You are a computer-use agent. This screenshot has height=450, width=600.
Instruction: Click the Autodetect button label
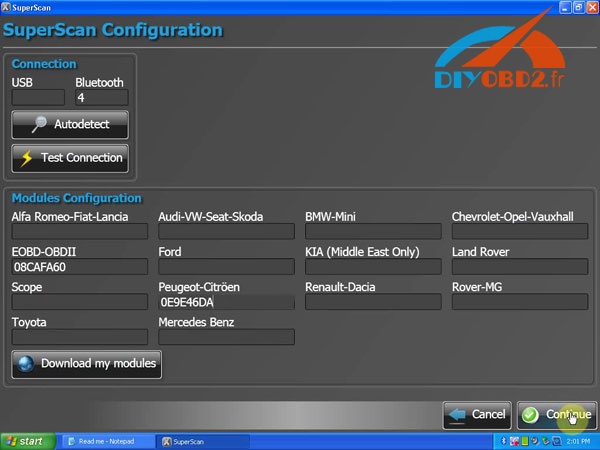pos(82,124)
